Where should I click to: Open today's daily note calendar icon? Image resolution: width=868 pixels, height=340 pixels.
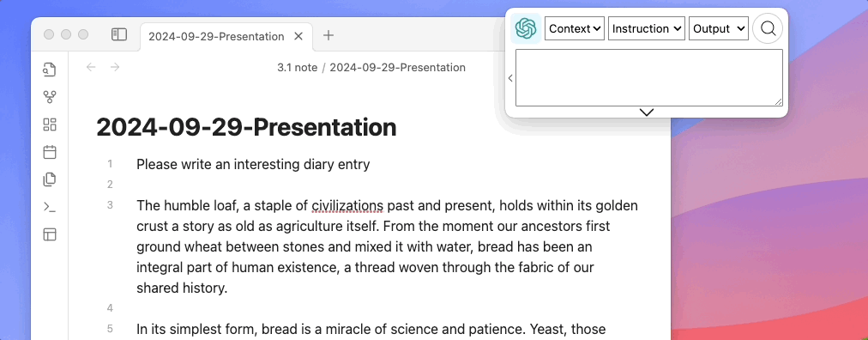point(50,152)
